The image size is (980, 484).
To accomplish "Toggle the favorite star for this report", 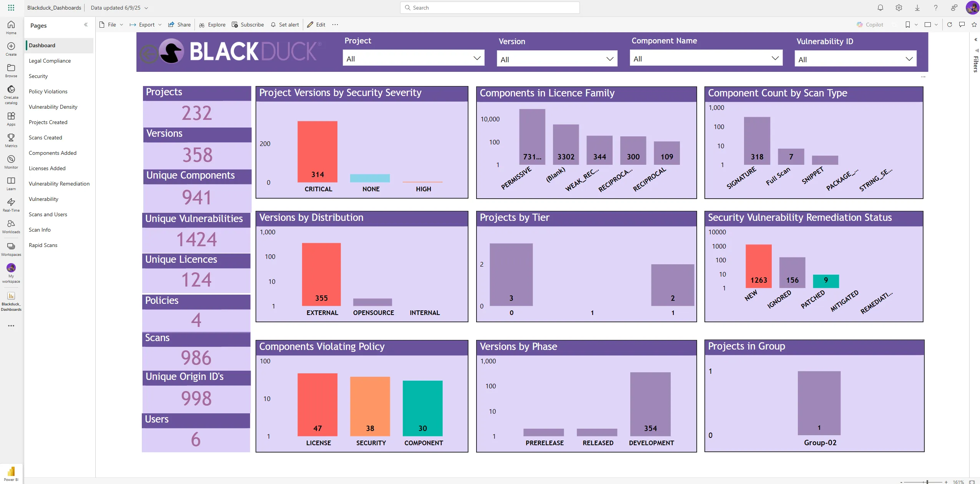I will tap(974, 24).
